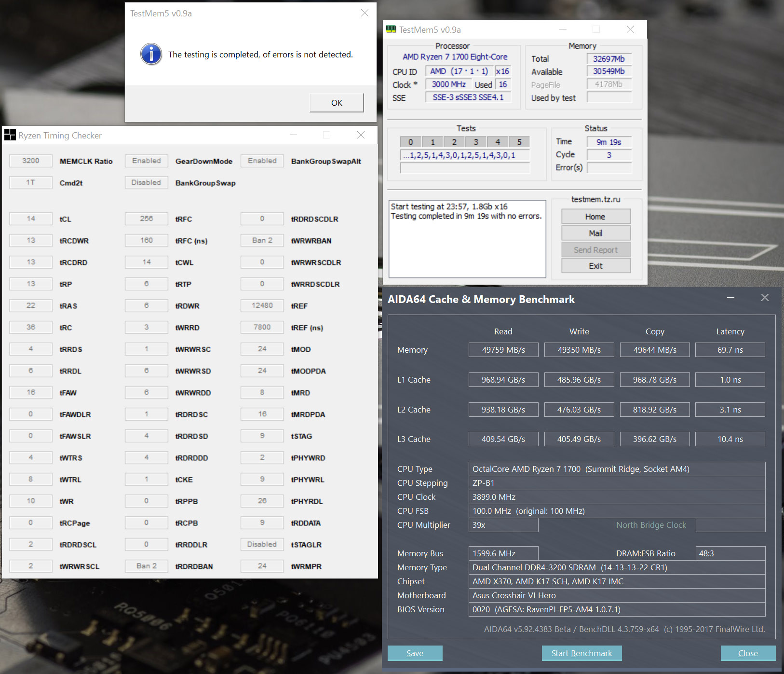Viewport: 784px width, 674px height.
Task: Click the "AMD Ryzen 7 1700 Eight-Core" processor name
Action: pos(455,57)
